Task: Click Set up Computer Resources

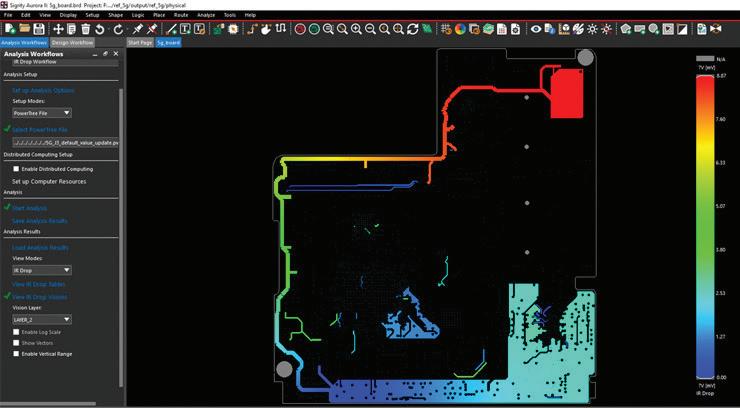Action: pos(49,181)
